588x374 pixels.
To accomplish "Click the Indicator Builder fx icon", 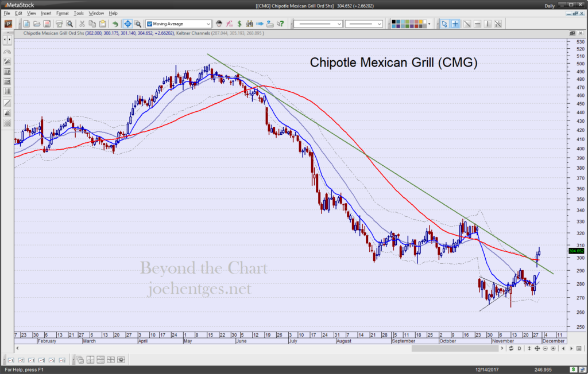I will [229, 24].
